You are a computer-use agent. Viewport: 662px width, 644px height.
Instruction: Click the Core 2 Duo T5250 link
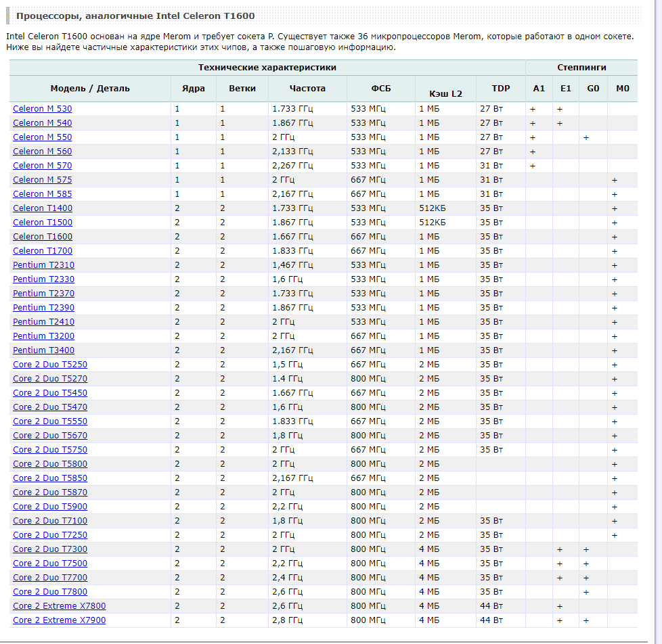pos(50,365)
